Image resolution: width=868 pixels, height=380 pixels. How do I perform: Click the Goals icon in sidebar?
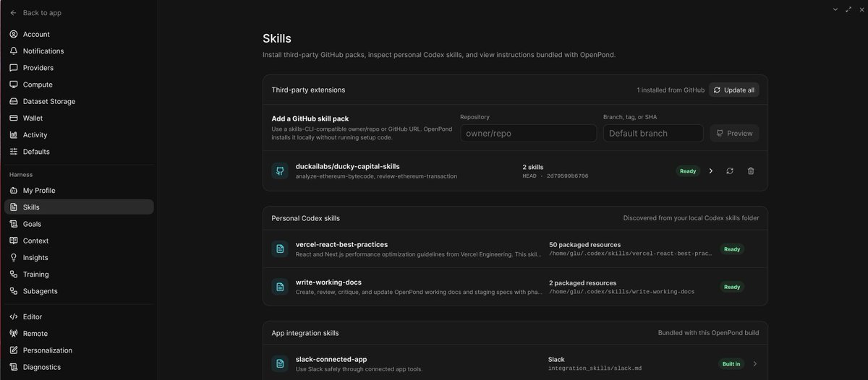[x=14, y=224]
